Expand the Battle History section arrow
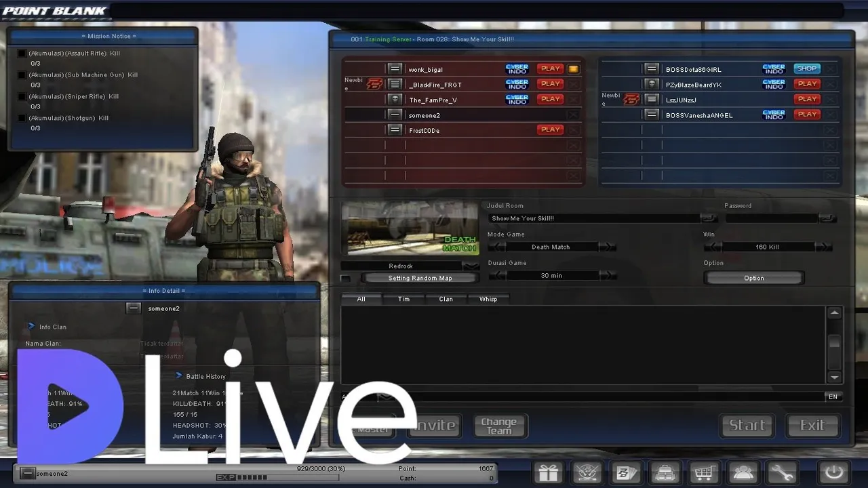 (x=179, y=375)
